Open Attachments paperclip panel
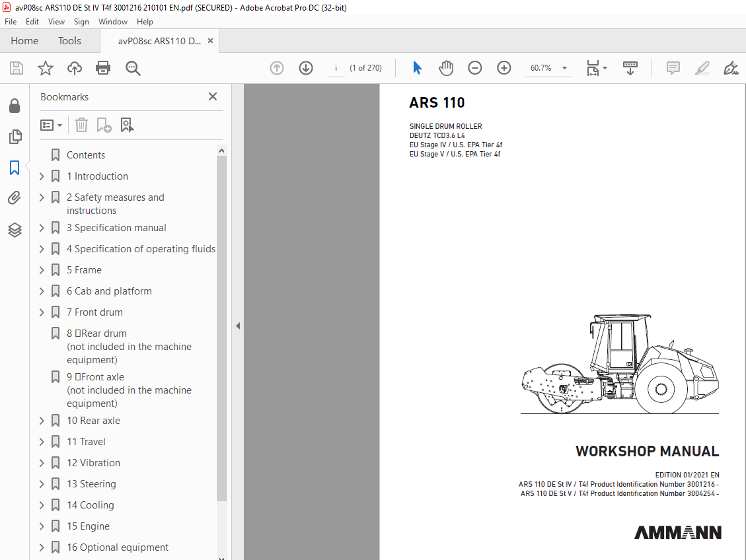This screenshot has width=746, height=560. click(15, 197)
